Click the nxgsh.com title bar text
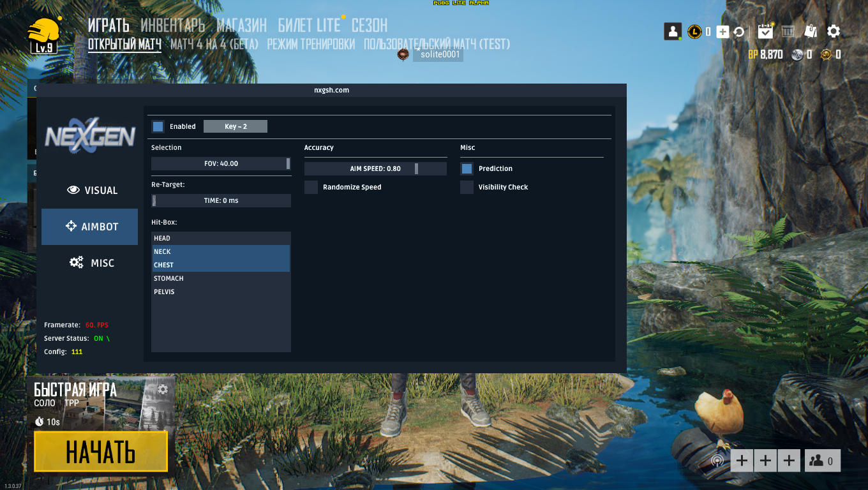 pyautogui.click(x=332, y=90)
